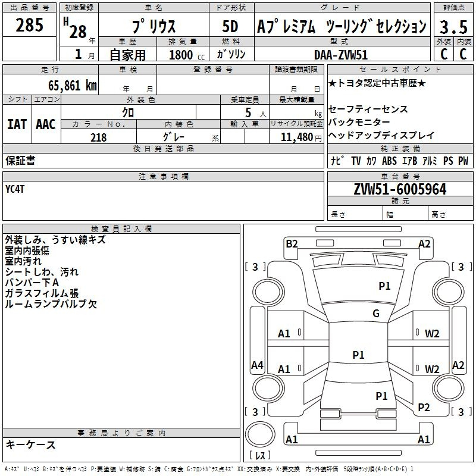
Task: Select the A4 damage marker on diagram
Action: [257, 365]
